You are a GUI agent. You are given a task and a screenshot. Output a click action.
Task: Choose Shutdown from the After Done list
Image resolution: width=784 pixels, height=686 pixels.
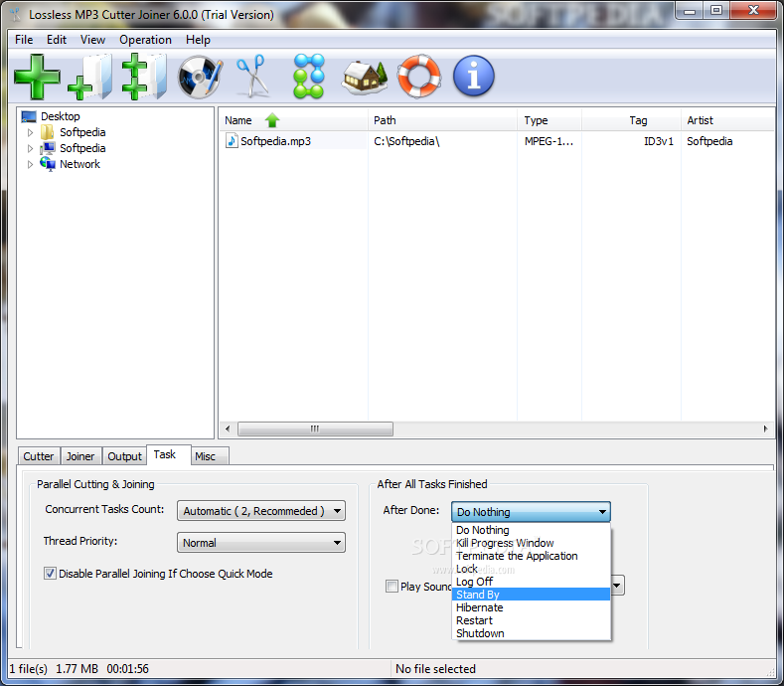531,633
